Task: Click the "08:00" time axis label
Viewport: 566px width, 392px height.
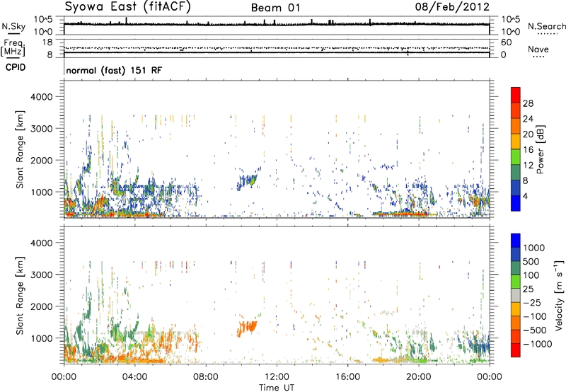Action: coord(206,377)
